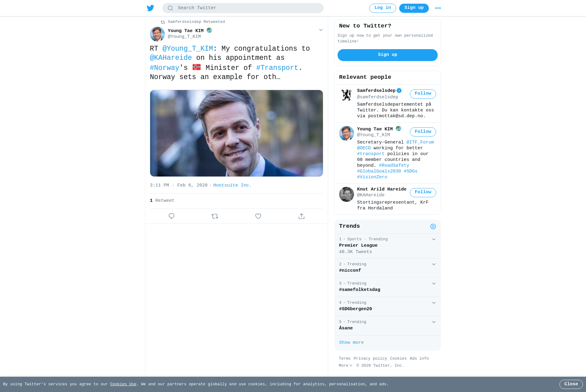This screenshot has height=392, width=586.
Task: Open the More dropdown in footer
Action: pos(345,365)
